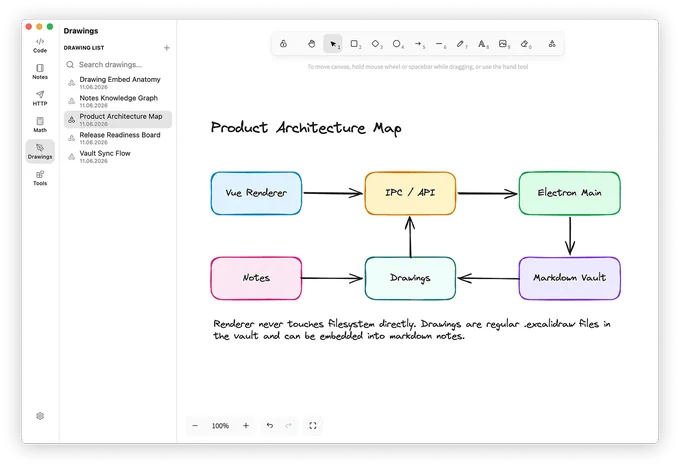Select the Line drawing tool

tap(440, 44)
